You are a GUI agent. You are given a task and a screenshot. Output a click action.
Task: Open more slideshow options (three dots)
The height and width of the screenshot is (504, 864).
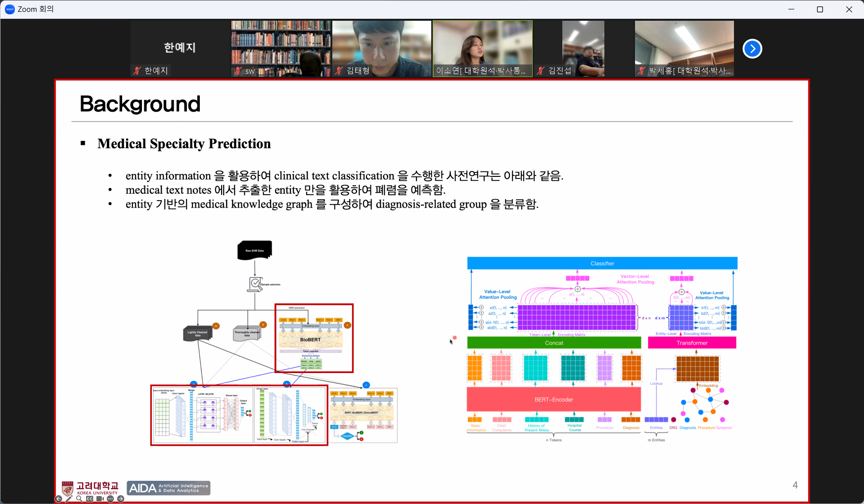pyautogui.click(x=110, y=499)
